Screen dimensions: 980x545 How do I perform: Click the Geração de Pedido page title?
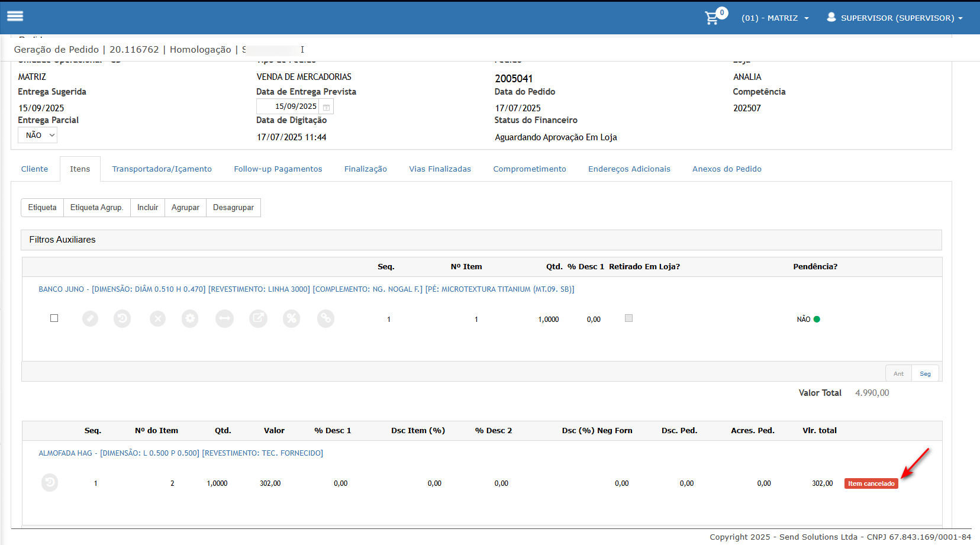pyautogui.click(x=57, y=50)
